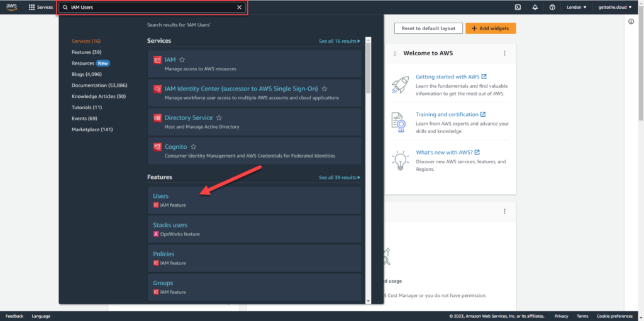The width and height of the screenshot is (644, 321).
Task: Select Events (69) filter
Action: tap(84, 118)
